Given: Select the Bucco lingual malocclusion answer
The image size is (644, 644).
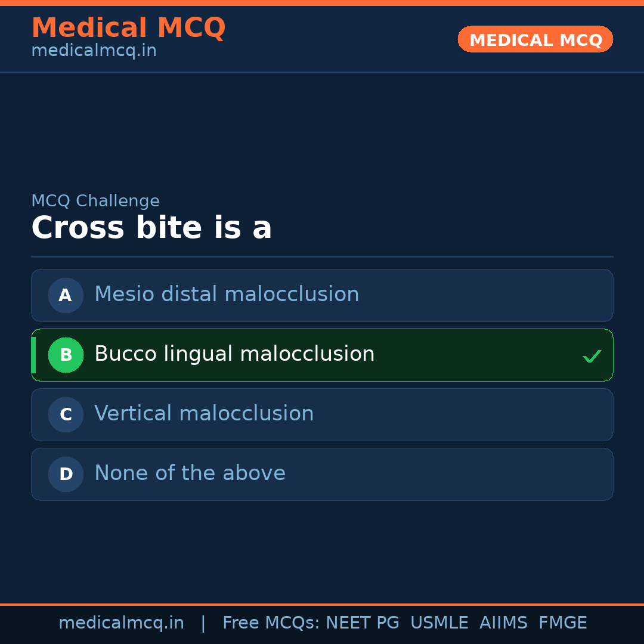Looking at the screenshot, I should (234, 354).
